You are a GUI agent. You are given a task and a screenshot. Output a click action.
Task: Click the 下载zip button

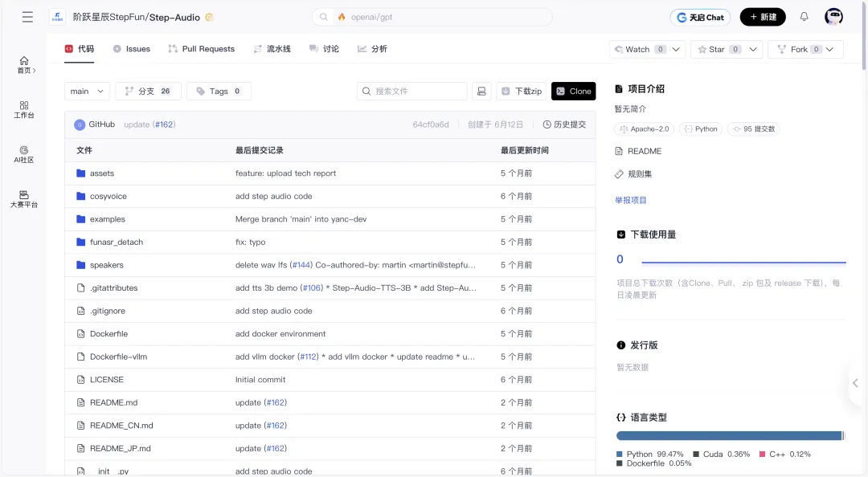point(522,92)
